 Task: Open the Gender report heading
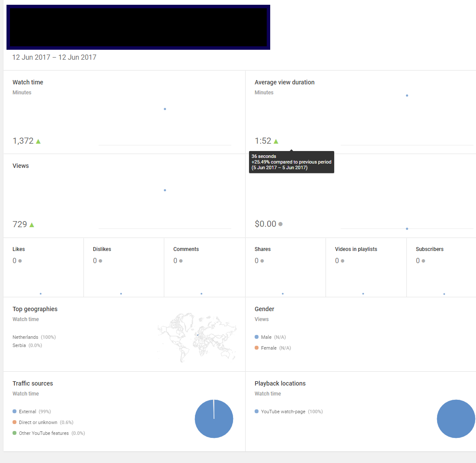point(265,309)
